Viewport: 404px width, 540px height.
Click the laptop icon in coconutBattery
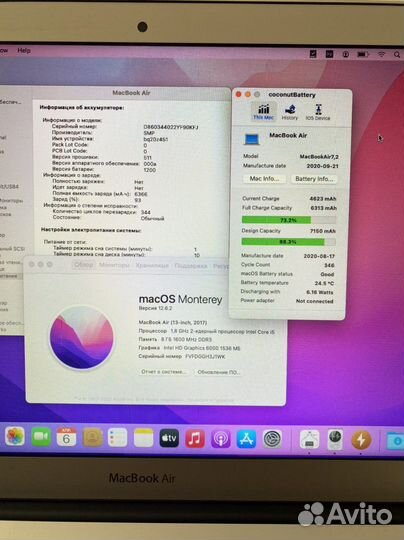point(252,139)
